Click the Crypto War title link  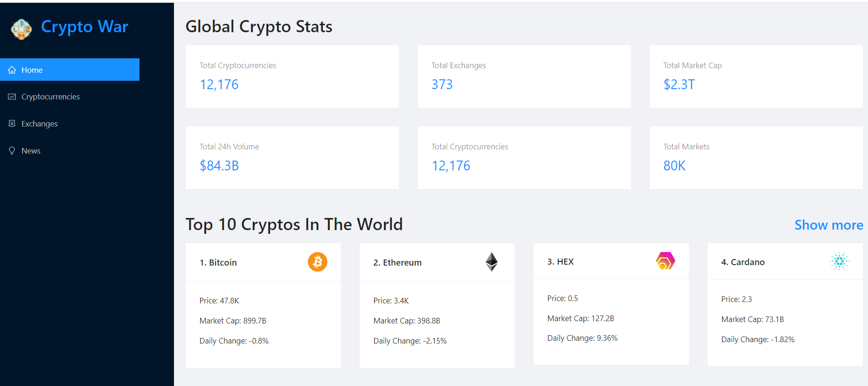[84, 27]
